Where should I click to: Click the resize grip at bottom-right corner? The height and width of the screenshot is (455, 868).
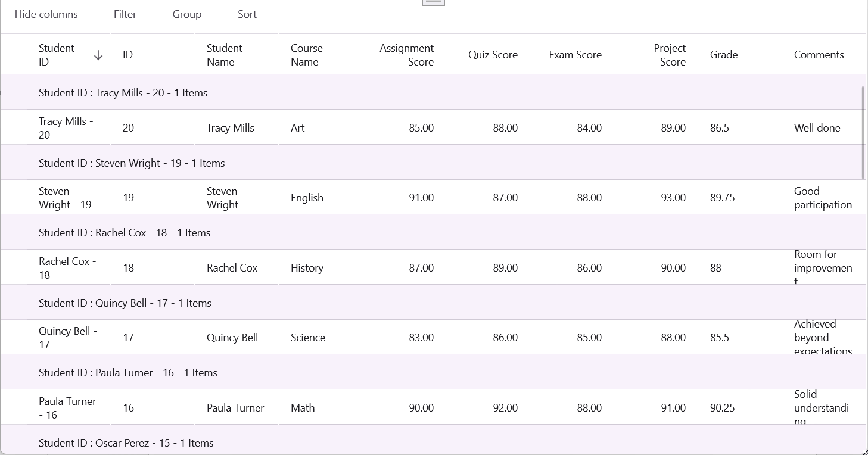[x=864, y=452]
